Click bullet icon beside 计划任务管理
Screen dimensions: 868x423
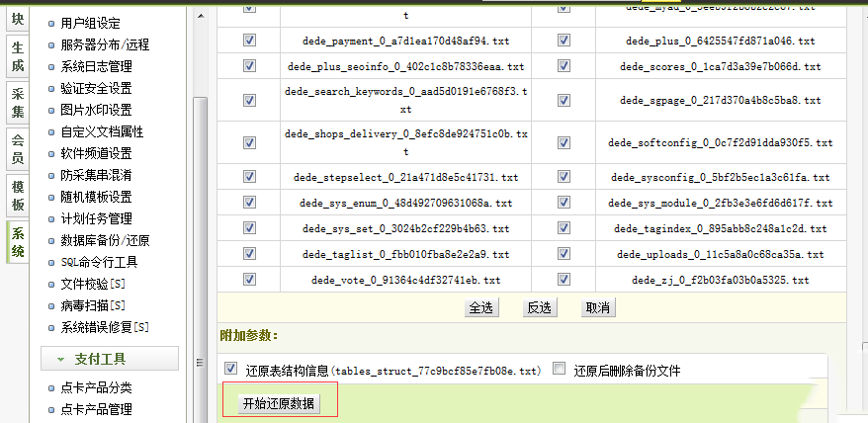(52, 218)
